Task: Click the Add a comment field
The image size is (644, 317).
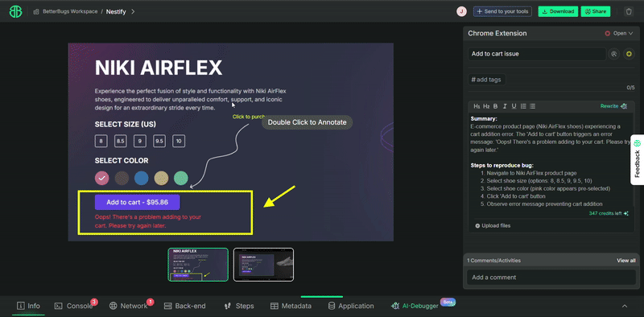Action: (x=551, y=277)
